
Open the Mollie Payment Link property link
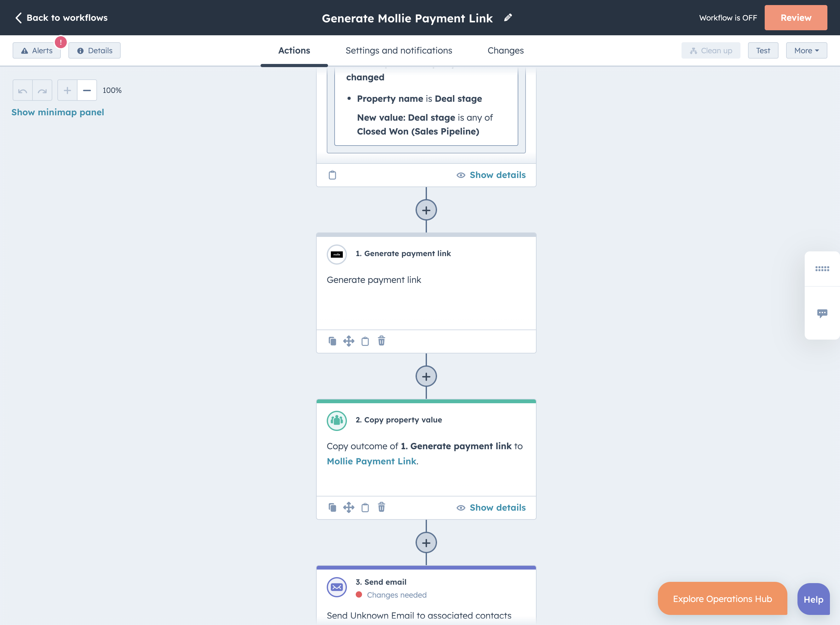[371, 461]
